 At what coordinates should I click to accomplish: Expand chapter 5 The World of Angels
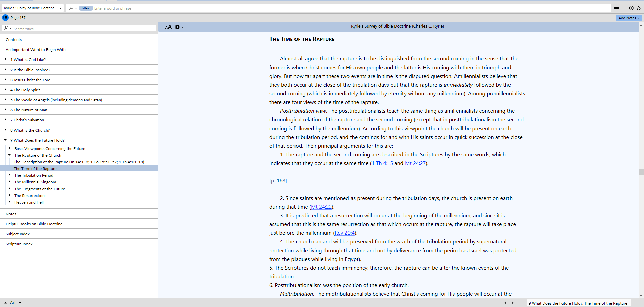[x=6, y=100]
